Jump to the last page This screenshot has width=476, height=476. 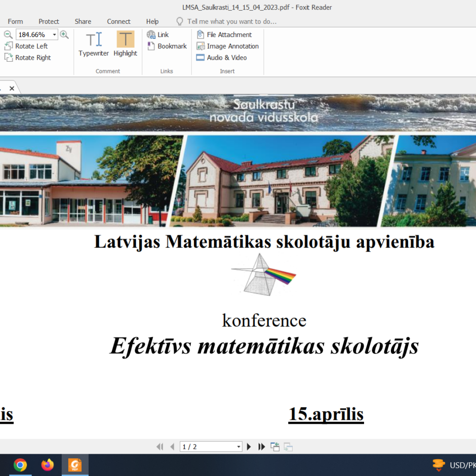pos(261,447)
